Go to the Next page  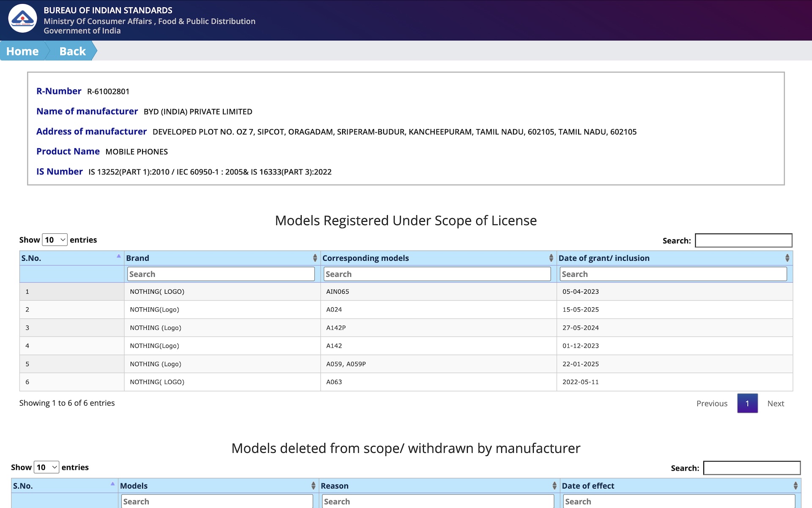point(776,403)
